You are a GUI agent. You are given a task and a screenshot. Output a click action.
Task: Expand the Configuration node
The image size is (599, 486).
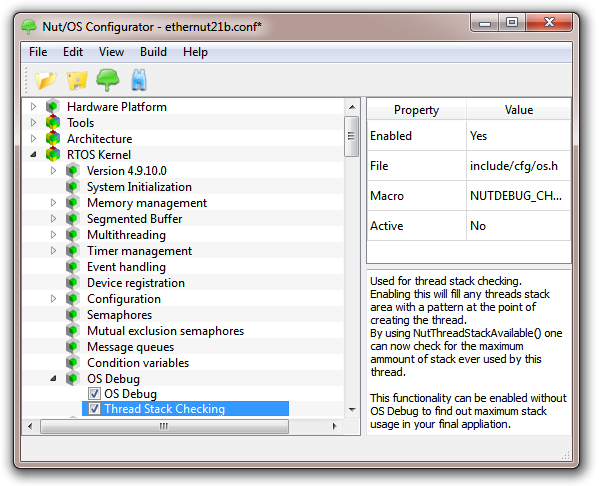pyautogui.click(x=53, y=299)
